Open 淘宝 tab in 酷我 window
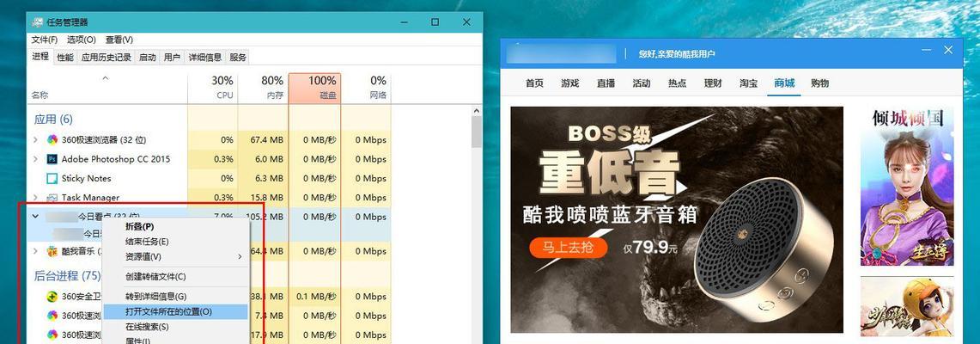The width and height of the screenshot is (980, 344). pos(748,83)
